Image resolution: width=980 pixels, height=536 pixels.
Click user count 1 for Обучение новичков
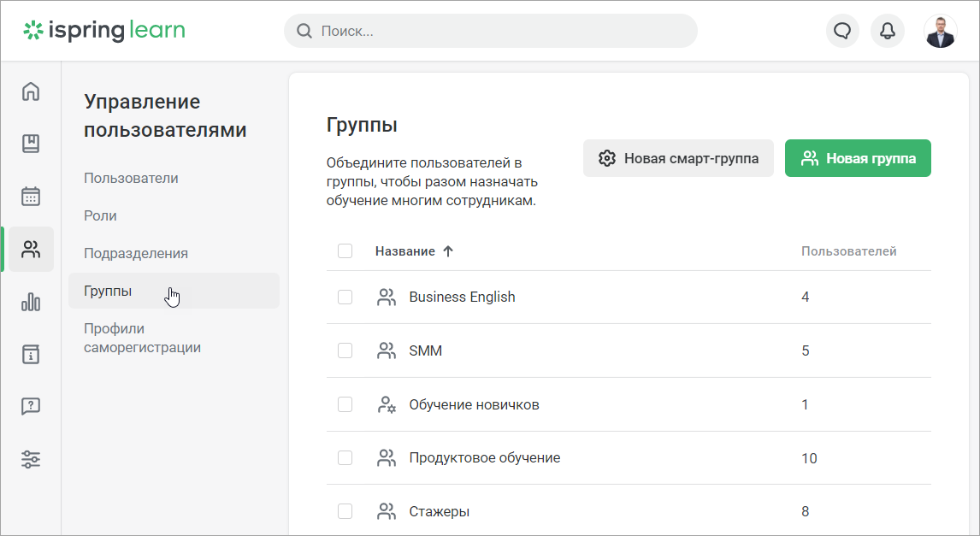(x=805, y=405)
